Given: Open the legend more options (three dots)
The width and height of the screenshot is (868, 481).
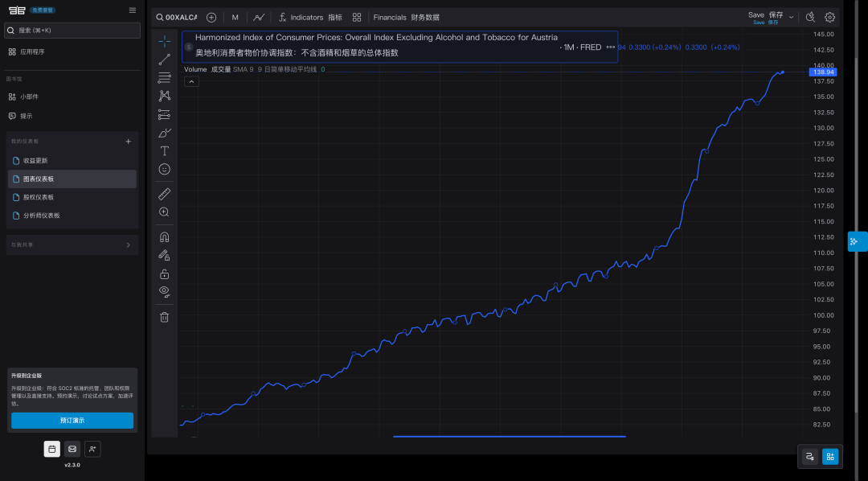Looking at the screenshot, I should point(610,47).
